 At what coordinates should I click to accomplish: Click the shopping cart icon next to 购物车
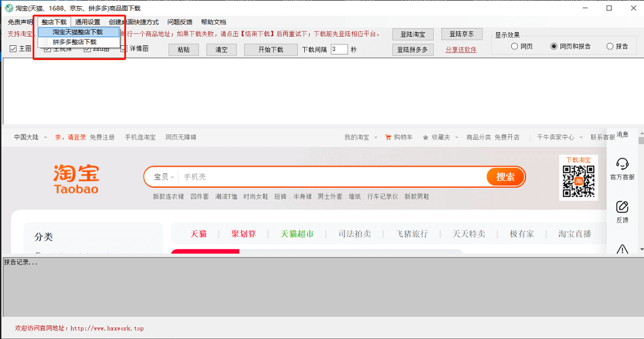tap(388, 137)
